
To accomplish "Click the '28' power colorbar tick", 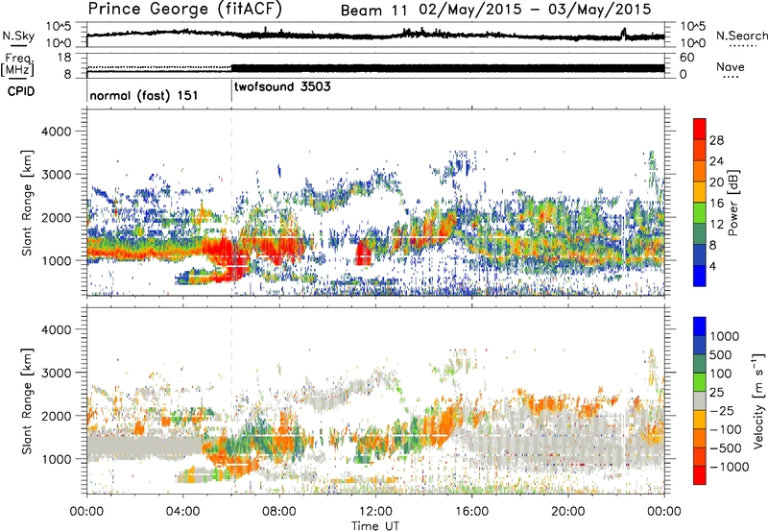I will (x=716, y=140).
